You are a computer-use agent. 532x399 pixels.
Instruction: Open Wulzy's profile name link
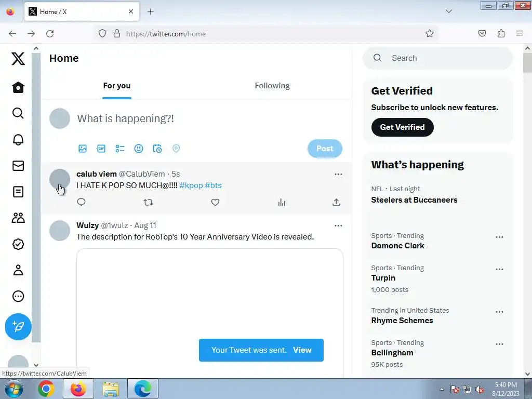[x=87, y=225]
